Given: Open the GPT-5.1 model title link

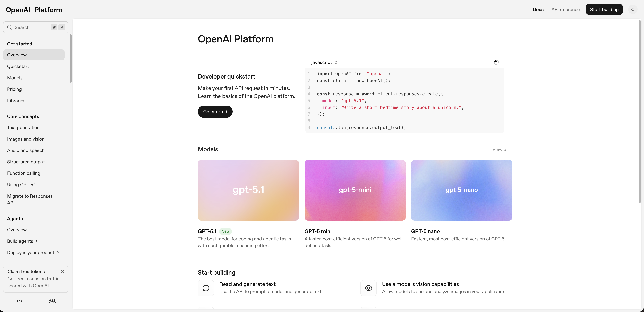Looking at the screenshot, I should tap(207, 231).
